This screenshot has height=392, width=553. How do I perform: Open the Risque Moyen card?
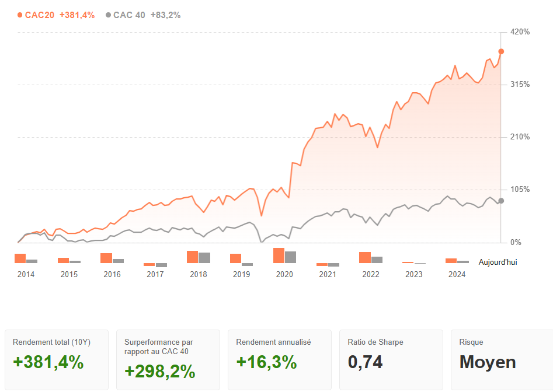502,359
